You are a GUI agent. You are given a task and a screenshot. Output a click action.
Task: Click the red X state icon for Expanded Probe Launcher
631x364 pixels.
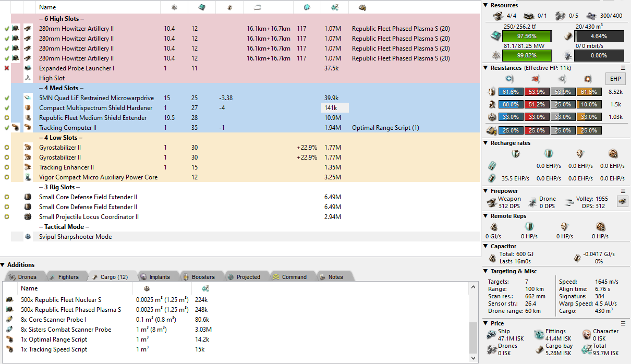pos(6,68)
